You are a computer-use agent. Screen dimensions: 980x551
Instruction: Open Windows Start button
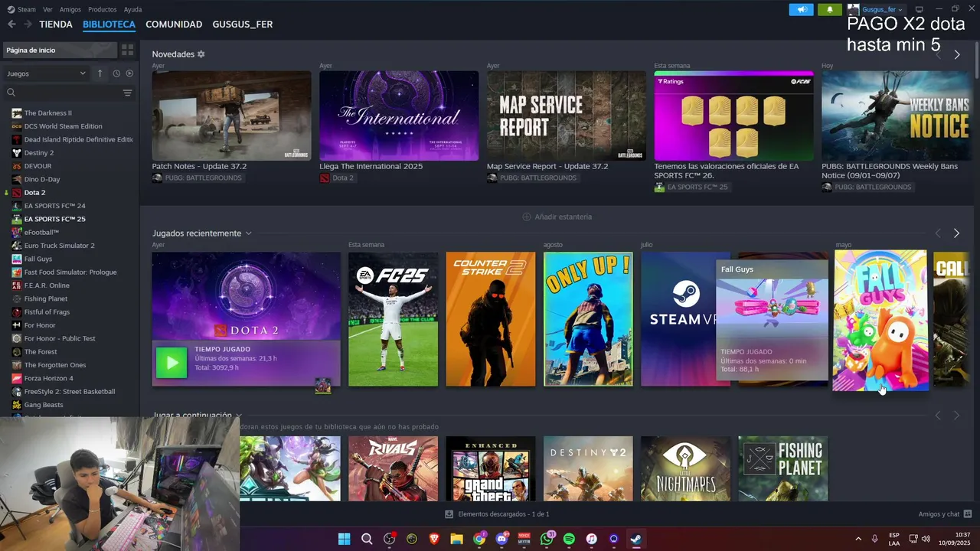click(344, 539)
